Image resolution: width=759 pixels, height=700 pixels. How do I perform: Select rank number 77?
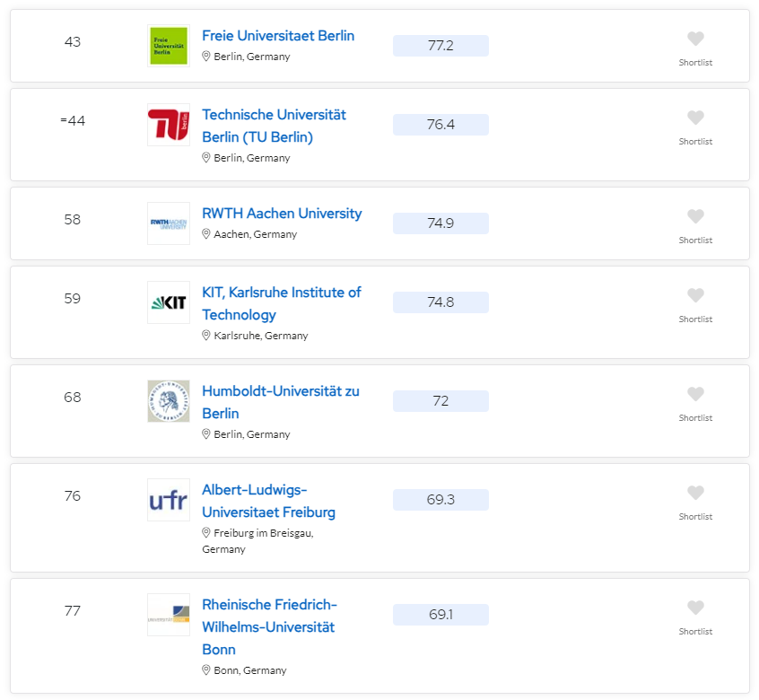point(72,611)
